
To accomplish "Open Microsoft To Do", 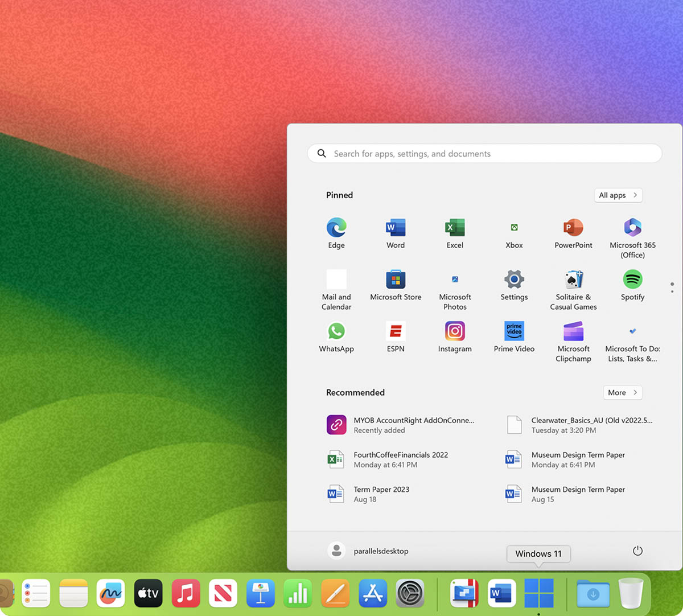I will (x=632, y=331).
